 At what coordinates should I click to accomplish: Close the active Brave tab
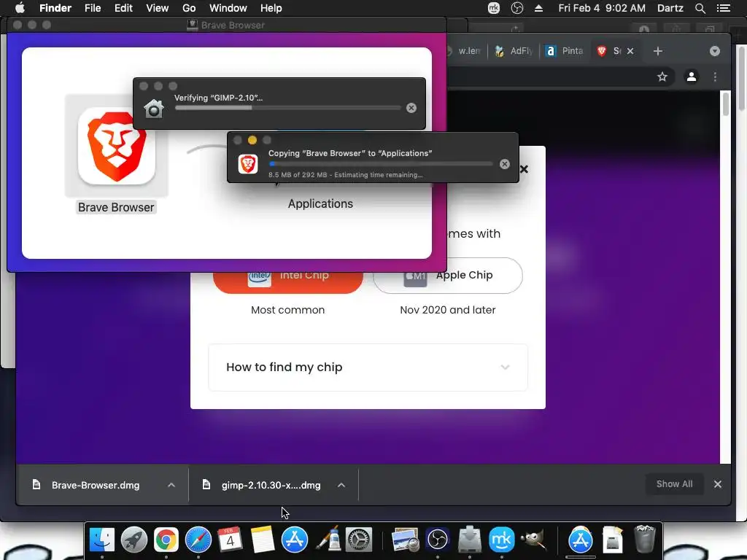point(630,51)
